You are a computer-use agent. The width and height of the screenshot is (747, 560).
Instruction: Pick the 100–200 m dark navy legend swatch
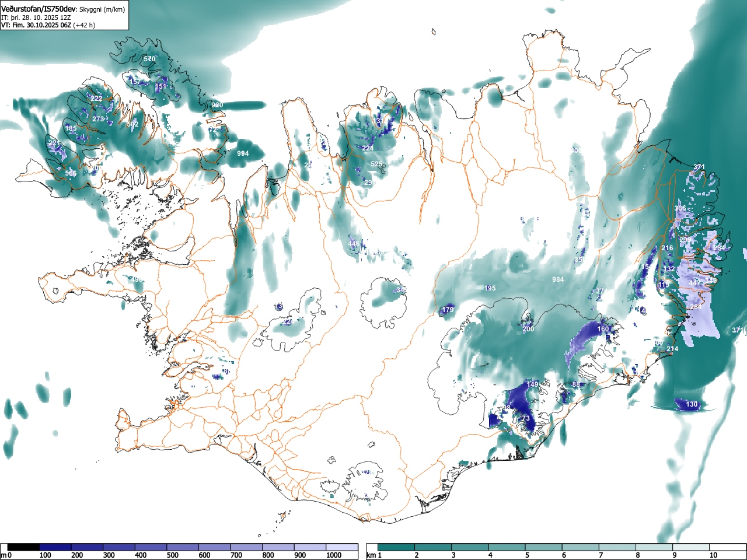coord(55,547)
